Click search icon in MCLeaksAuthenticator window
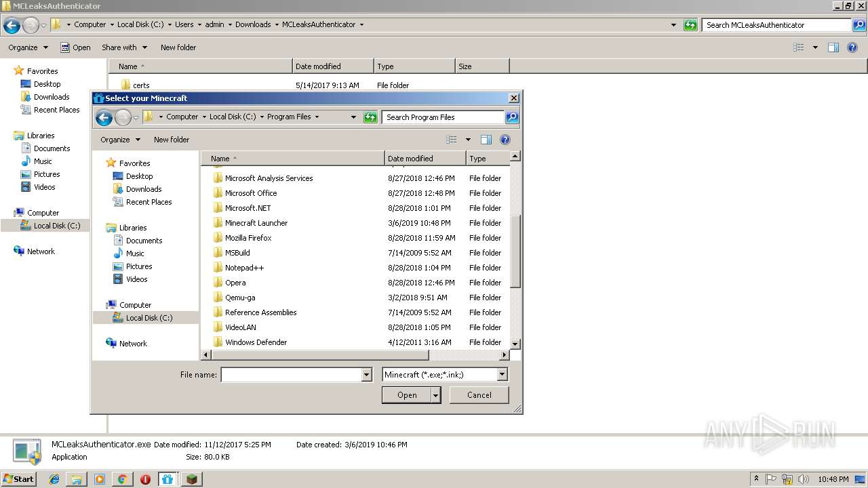 coord(860,25)
